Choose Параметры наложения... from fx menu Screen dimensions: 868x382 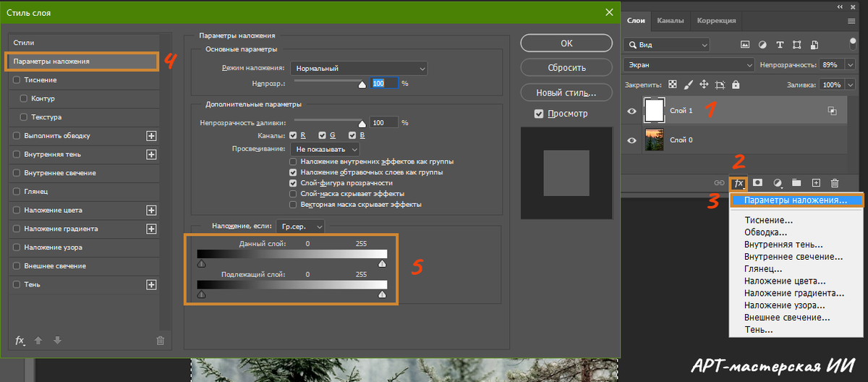[796, 200]
